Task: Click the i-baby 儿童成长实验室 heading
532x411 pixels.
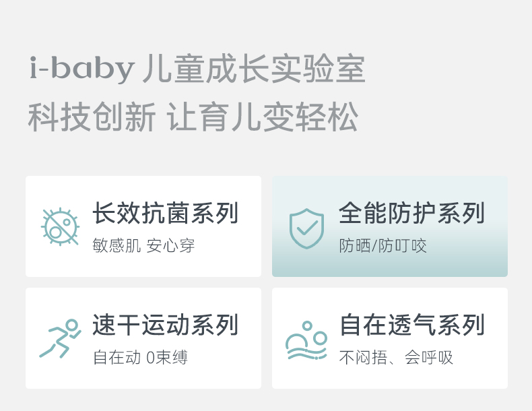Action: pyautogui.click(x=197, y=69)
